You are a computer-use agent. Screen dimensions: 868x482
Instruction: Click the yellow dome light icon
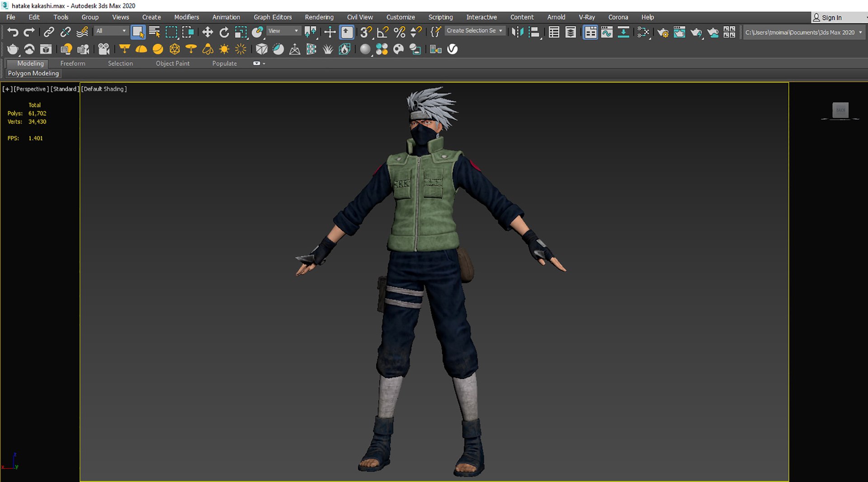click(142, 49)
